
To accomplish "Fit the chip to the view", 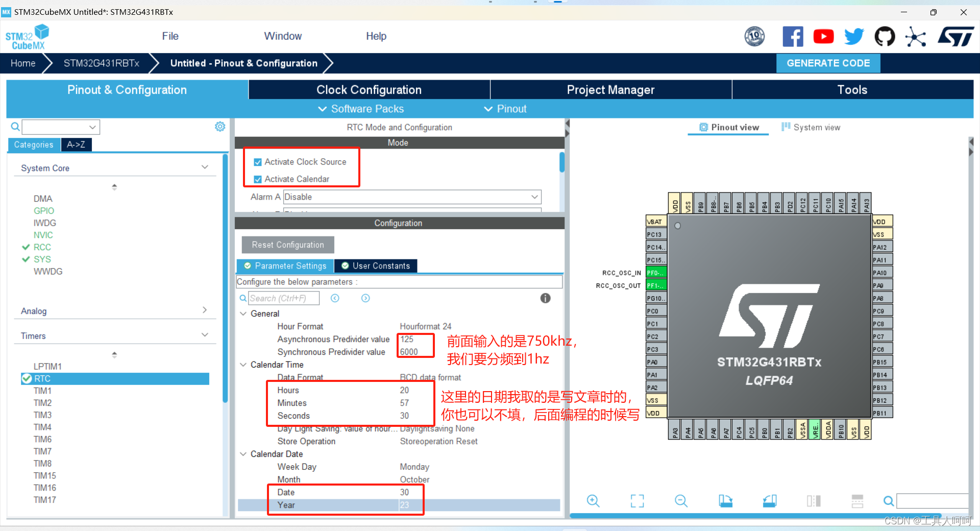I will click(637, 501).
